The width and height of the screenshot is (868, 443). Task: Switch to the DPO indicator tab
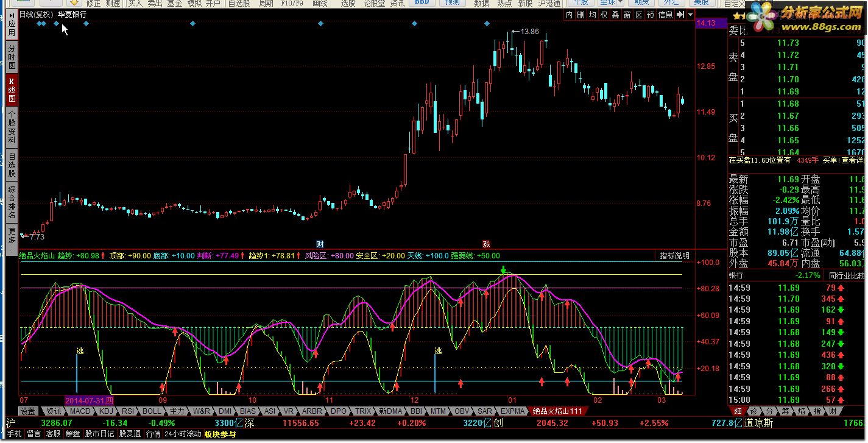point(338,411)
